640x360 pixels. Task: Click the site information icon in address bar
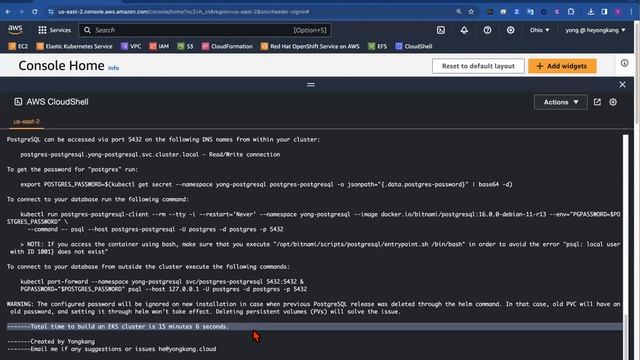pos(51,12)
